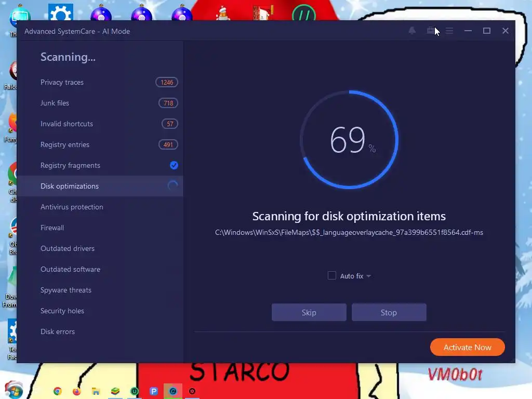Image resolution: width=532 pixels, height=399 pixels.
Task: Click the Scanning... header text
Action: pyautogui.click(x=68, y=57)
